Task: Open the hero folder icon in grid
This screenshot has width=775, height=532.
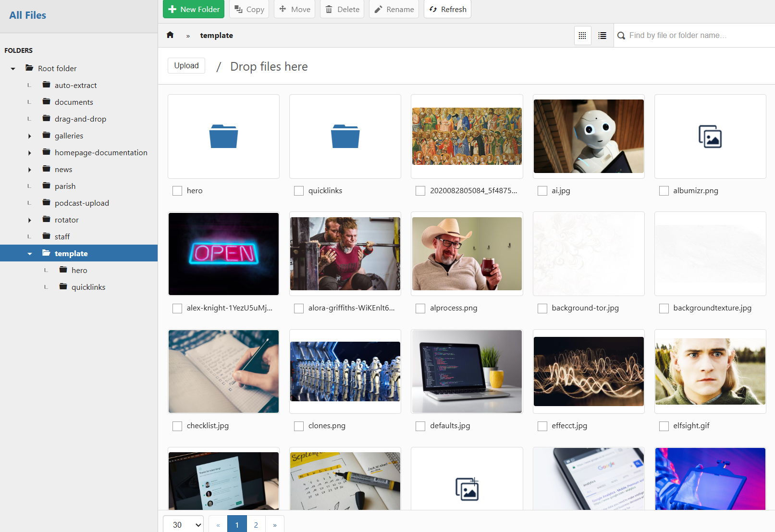Action: pos(223,136)
